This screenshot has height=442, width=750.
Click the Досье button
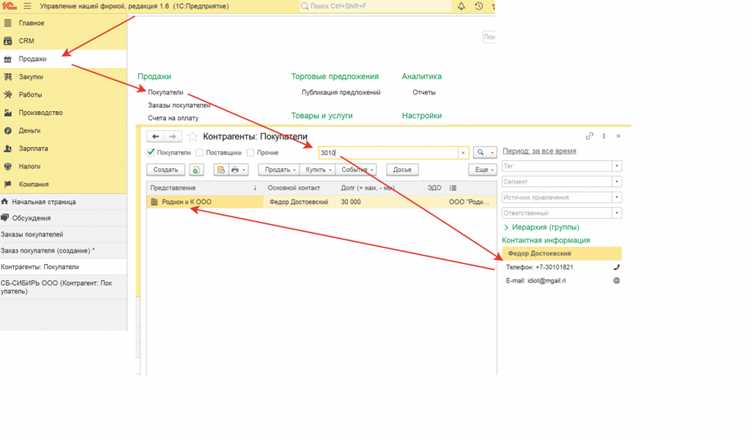click(x=402, y=170)
